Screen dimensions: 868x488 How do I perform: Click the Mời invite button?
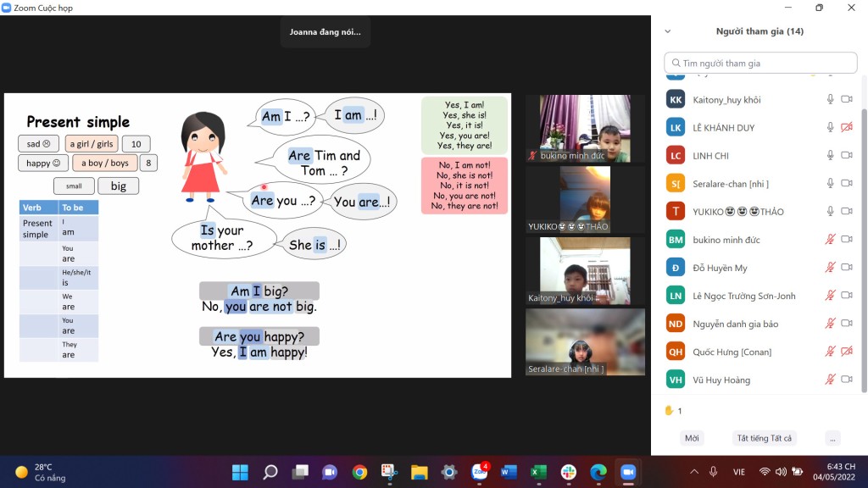click(692, 438)
